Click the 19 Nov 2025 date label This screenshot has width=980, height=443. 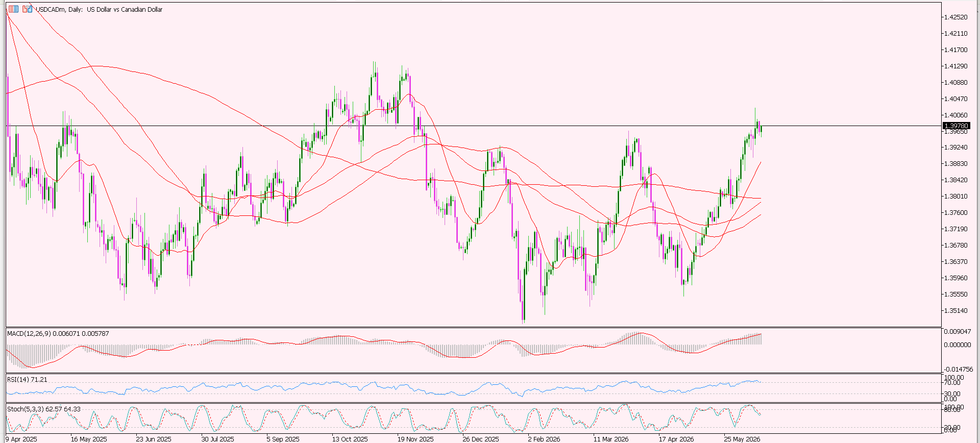[415, 439]
